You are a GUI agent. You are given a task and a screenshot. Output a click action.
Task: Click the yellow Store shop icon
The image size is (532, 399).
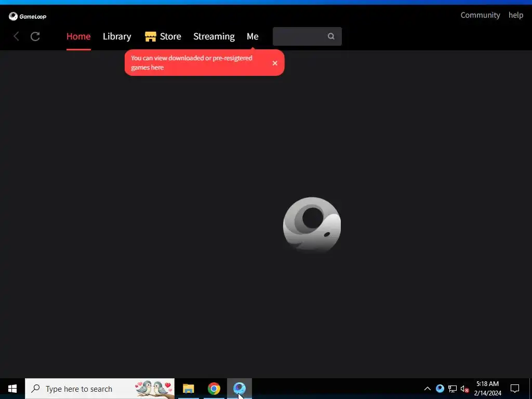click(150, 36)
